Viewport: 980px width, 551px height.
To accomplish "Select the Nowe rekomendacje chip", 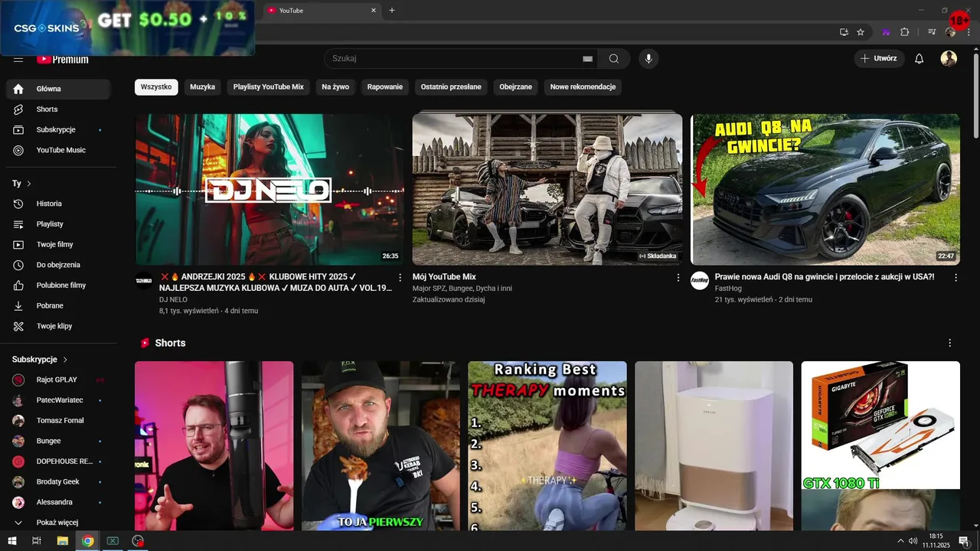I will pos(583,87).
